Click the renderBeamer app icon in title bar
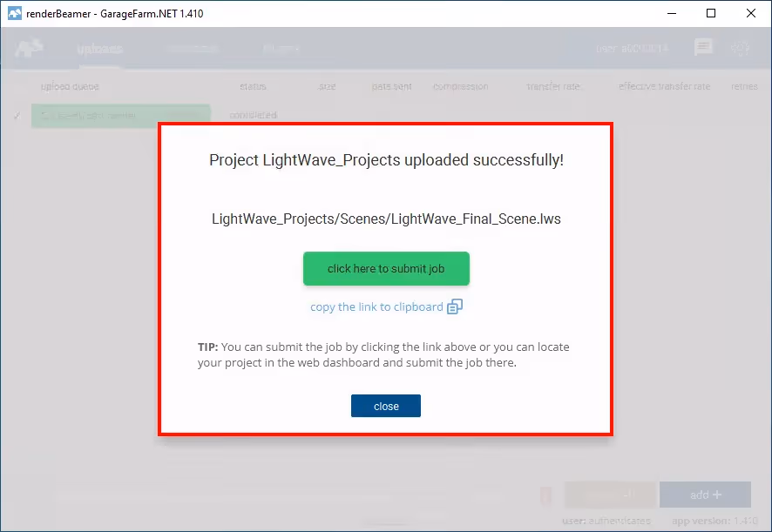This screenshot has width=772, height=532. [15, 13]
